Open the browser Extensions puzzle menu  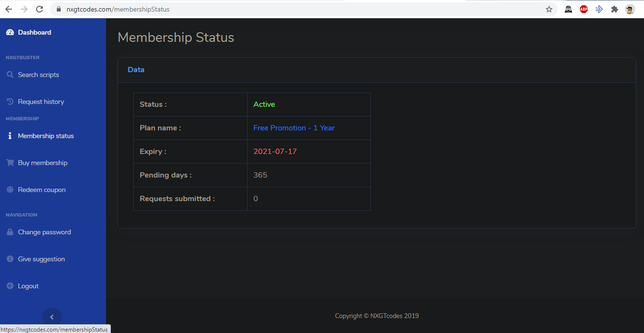tap(614, 9)
